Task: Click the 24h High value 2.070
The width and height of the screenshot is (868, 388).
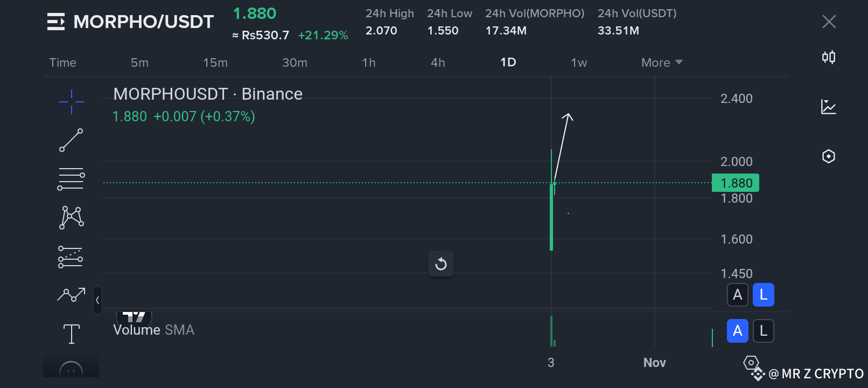Action: tap(381, 31)
